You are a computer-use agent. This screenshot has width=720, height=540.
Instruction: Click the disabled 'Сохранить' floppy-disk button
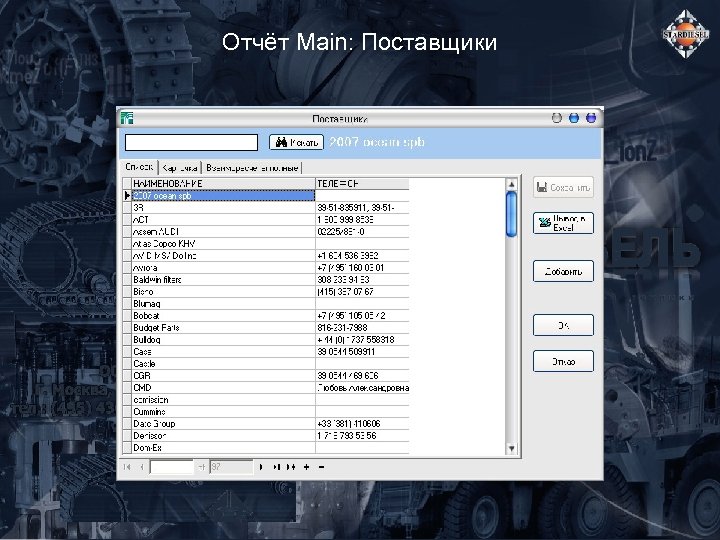pos(563,187)
